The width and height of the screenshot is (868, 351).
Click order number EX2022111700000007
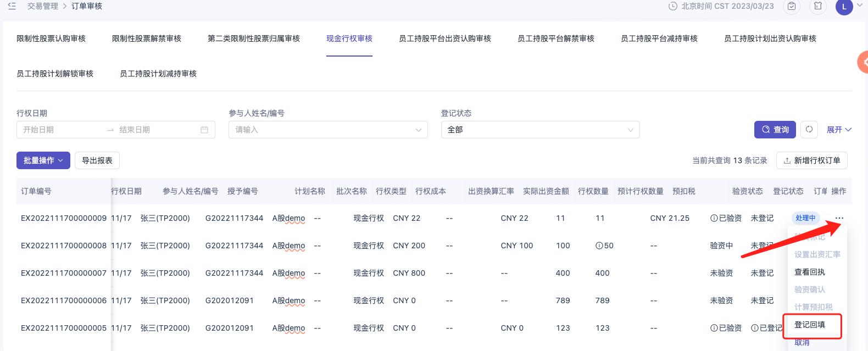click(64, 273)
